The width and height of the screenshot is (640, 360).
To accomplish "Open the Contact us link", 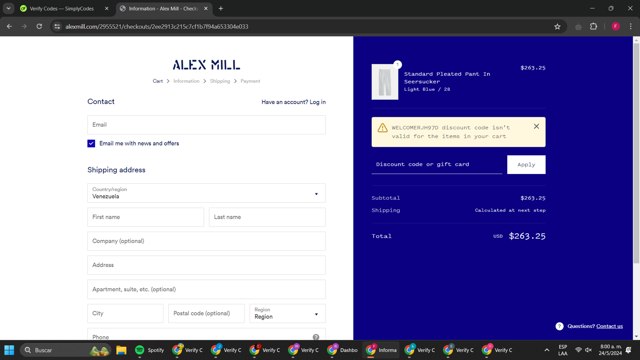I will pyautogui.click(x=609, y=326).
